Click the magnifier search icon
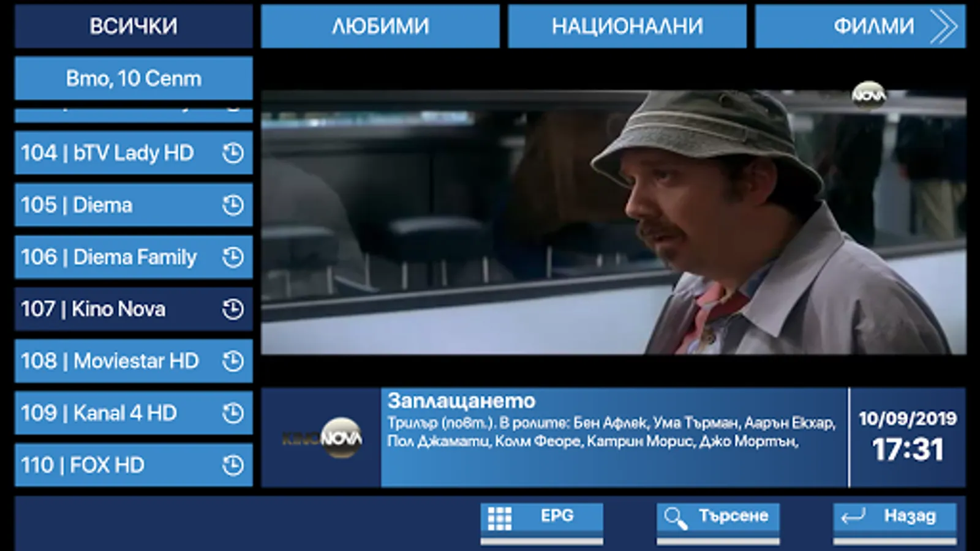This screenshot has height=551, width=980. pyautogui.click(x=676, y=519)
